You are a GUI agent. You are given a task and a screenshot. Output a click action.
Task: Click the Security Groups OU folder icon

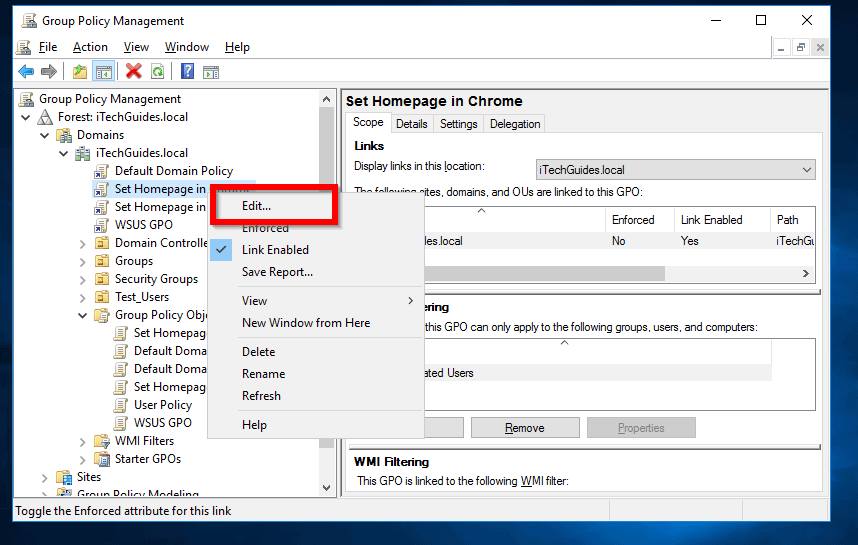pos(102,279)
